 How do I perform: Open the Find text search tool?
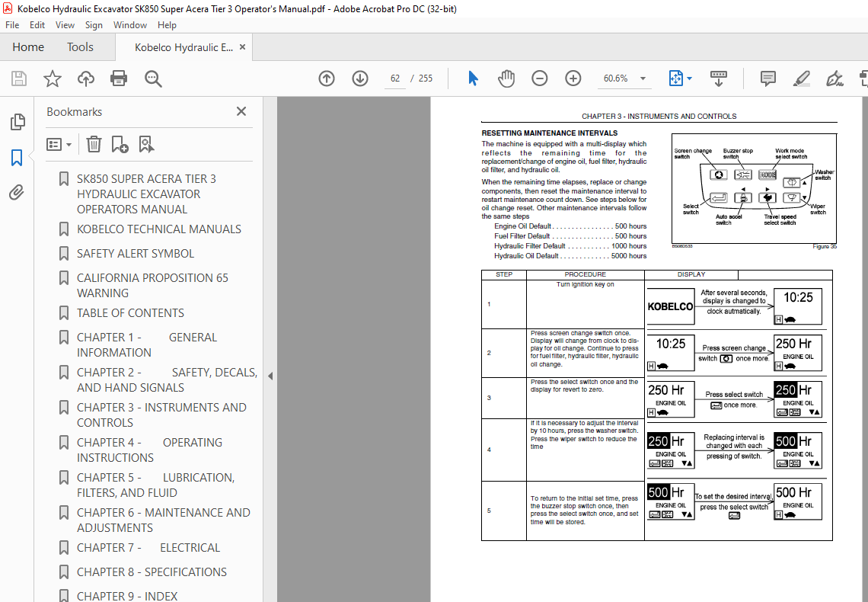pyautogui.click(x=153, y=78)
